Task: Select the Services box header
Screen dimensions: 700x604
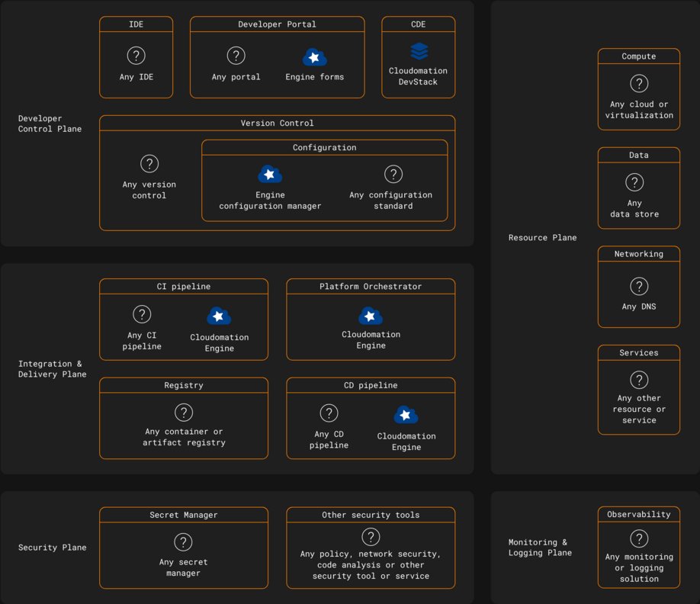Action: click(x=639, y=352)
